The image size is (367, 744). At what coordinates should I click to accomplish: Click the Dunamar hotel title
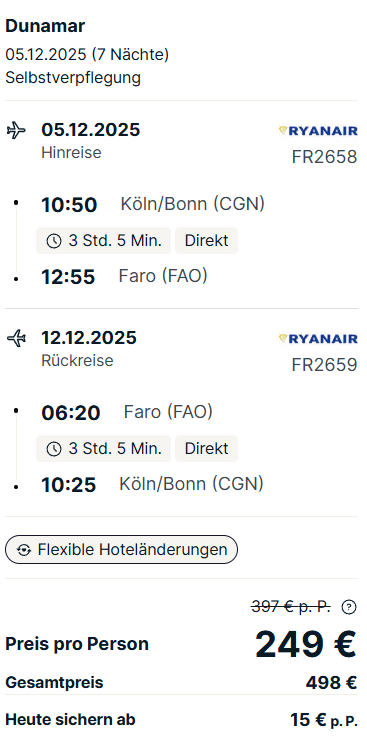(x=45, y=26)
